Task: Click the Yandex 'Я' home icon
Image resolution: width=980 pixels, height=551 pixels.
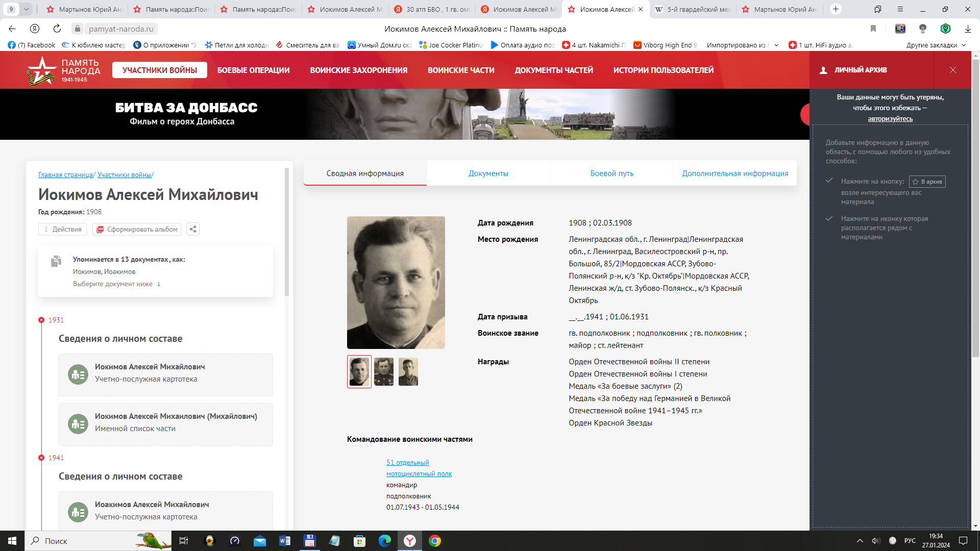Action: pyautogui.click(x=35, y=29)
